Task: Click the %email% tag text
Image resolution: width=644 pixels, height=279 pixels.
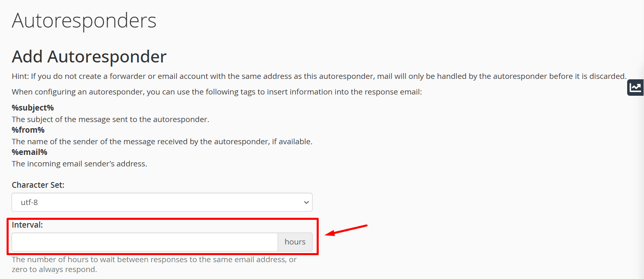Action: click(x=29, y=152)
